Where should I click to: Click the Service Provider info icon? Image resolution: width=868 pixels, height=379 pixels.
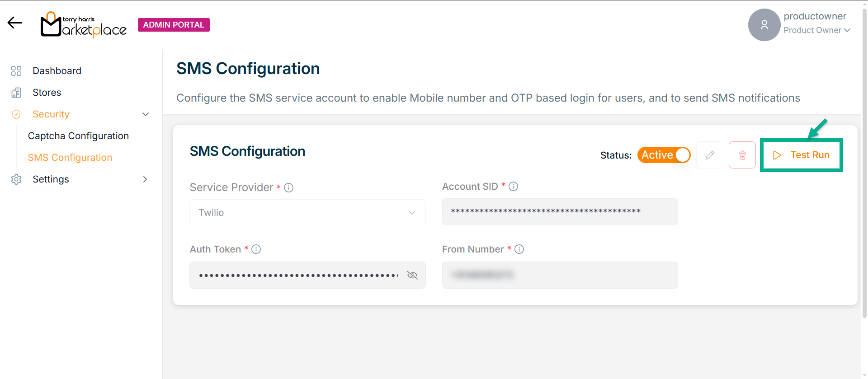click(x=289, y=187)
